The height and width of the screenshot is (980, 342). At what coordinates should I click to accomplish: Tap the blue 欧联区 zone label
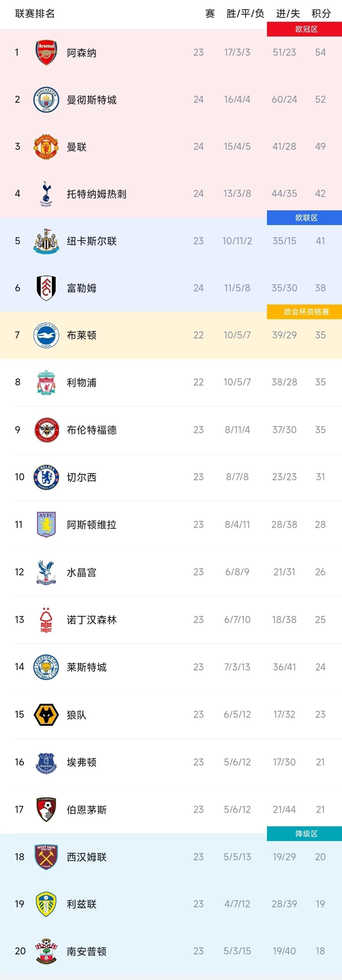tap(306, 218)
